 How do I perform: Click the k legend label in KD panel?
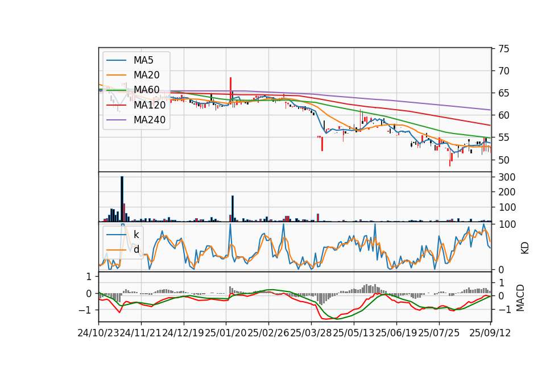click(136, 235)
